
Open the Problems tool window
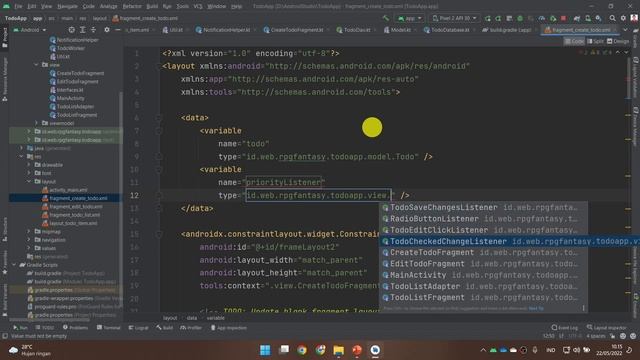tap(75, 328)
